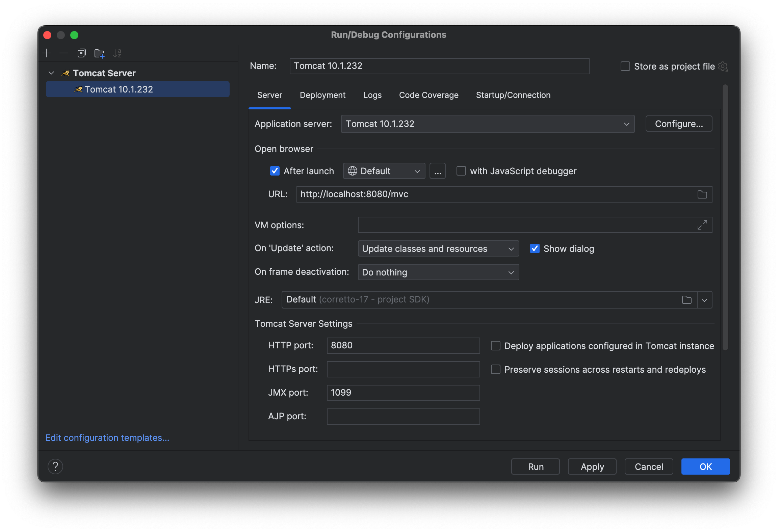Collapse the Tomcat Server tree node
This screenshot has height=532, width=778.
click(51, 73)
